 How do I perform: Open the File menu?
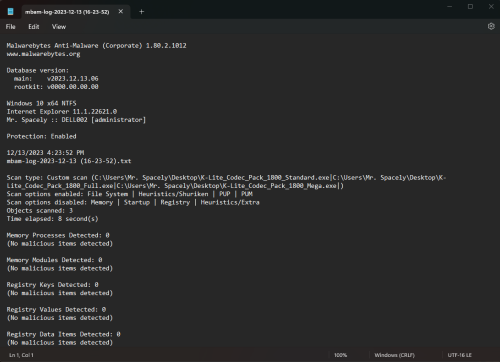click(x=10, y=27)
